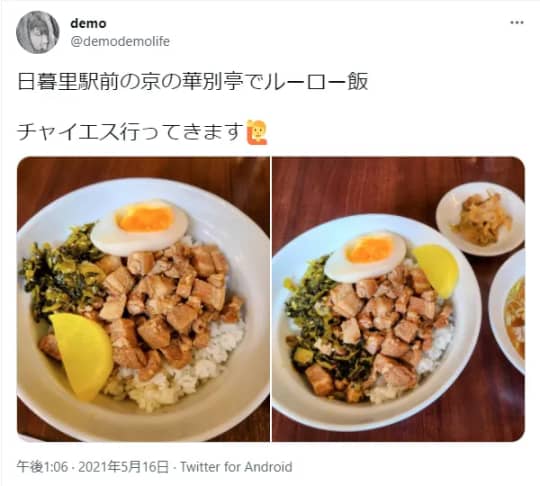
Task: Open the right photo with side dishes
Action: (x=398, y=299)
